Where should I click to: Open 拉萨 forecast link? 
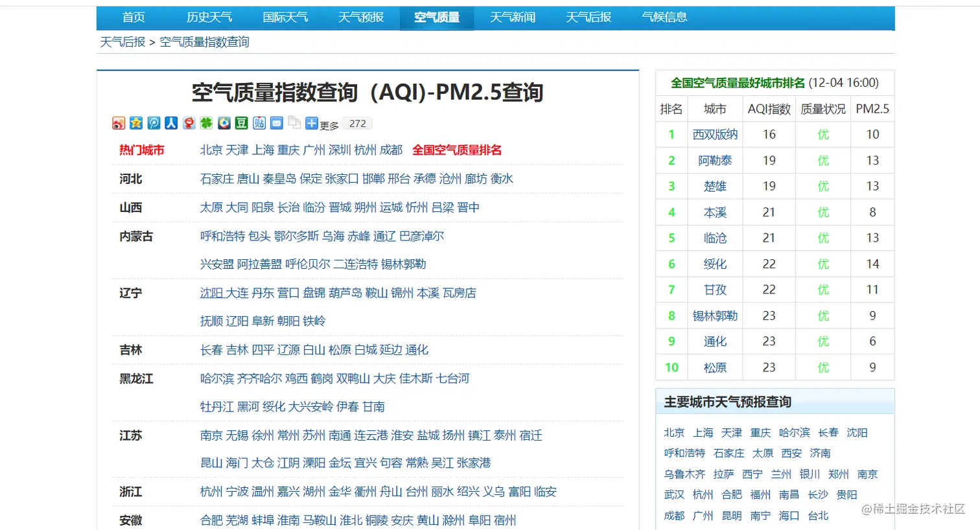coord(724,474)
